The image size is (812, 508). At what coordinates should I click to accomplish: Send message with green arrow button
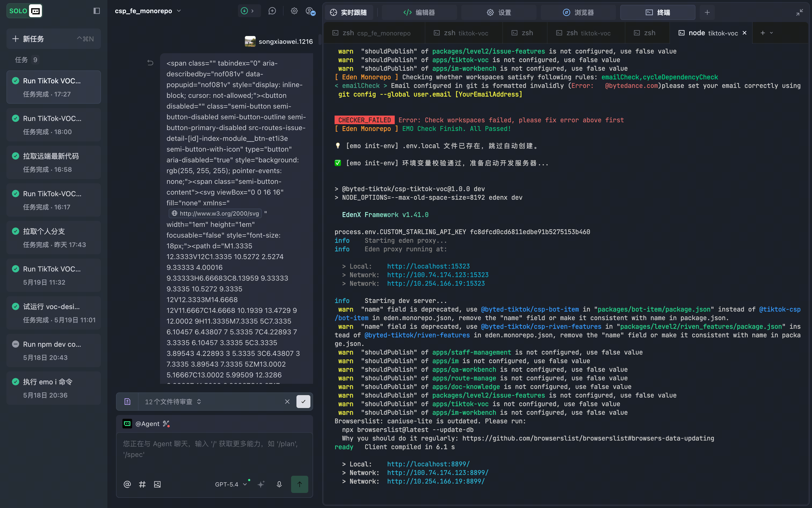click(x=300, y=484)
